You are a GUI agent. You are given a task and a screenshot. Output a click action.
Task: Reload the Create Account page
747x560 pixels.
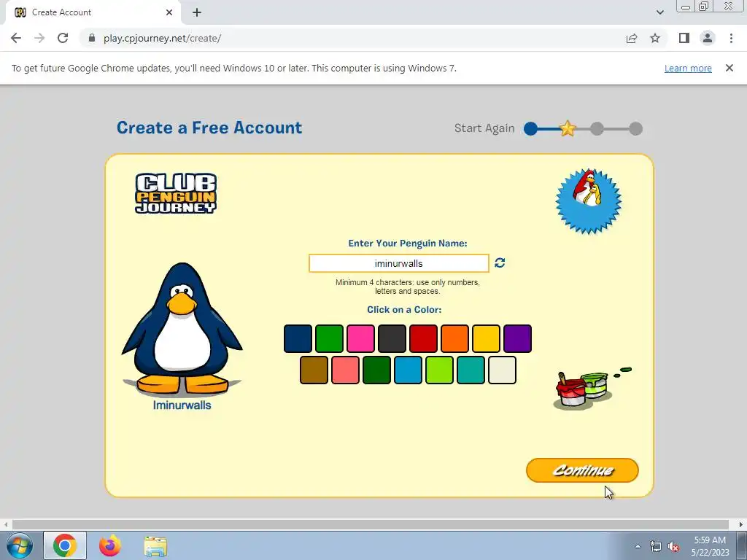coord(63,38)
